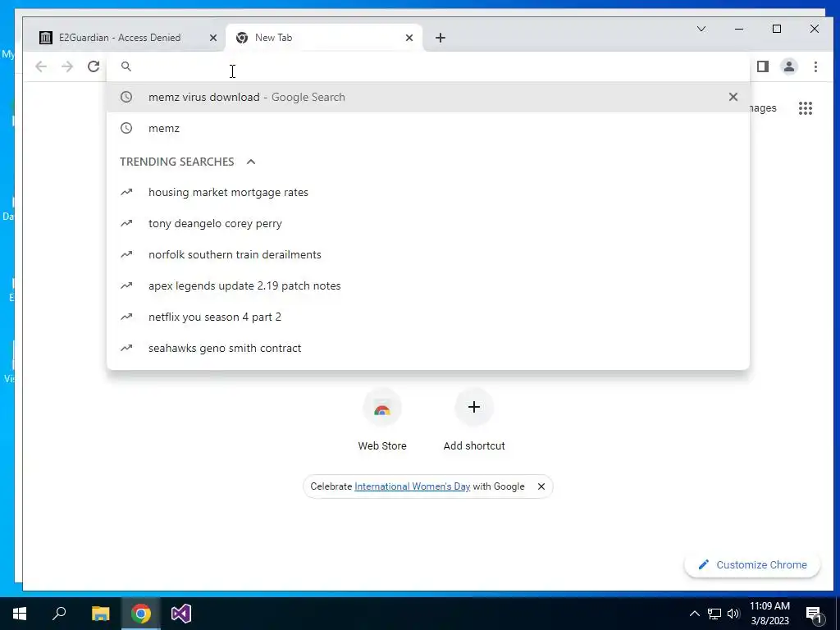Choose netflix you season 4 part 2
The image size is (840, 630).
(x=428, y=317)
